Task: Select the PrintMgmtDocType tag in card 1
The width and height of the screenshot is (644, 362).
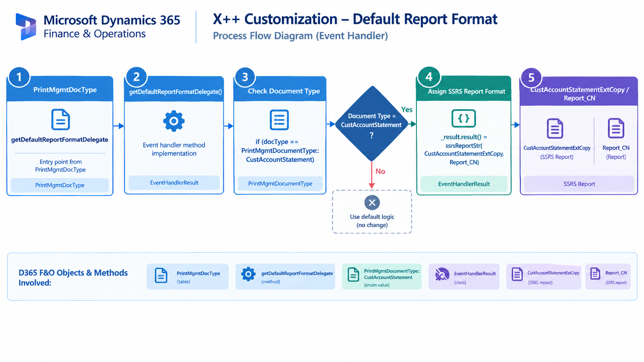Action: pyautogui.click(x=60, y=185)
